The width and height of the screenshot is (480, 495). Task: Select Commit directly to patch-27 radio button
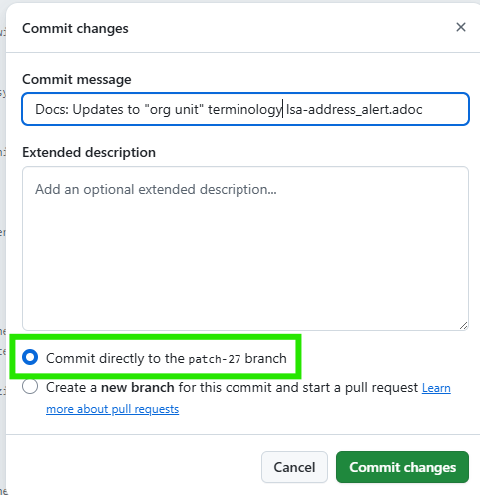coord(30,357)
